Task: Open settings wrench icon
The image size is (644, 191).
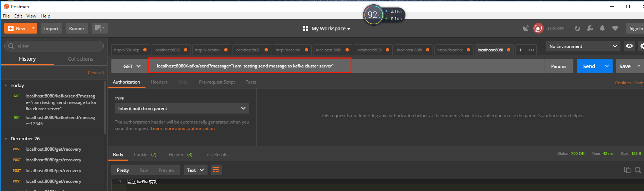Action: click(x=590, y=28)
